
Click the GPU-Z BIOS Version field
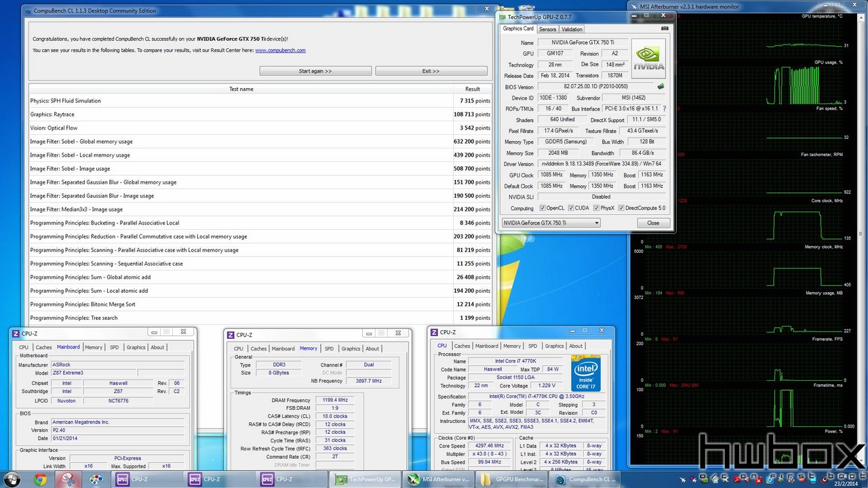595,87
